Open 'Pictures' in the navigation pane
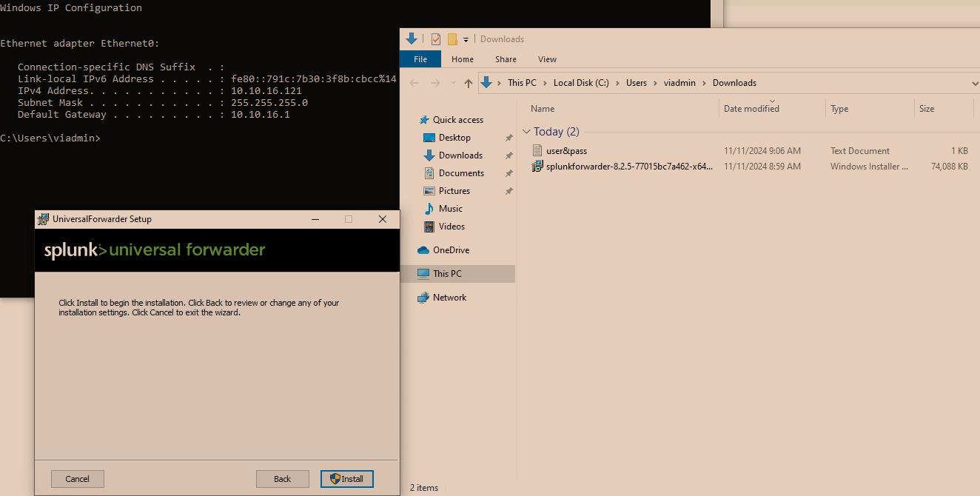The image size is (980, 496). click(x=454, y=191)
